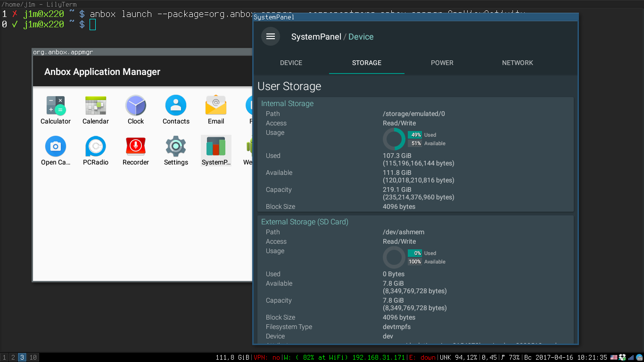Click the SystemPanel title in header
The image size is (644, 362).
[316, 37]
